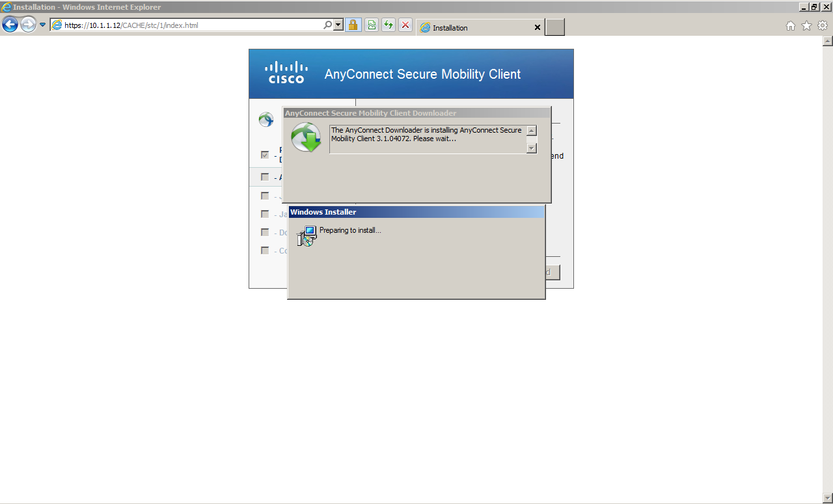The image size is (833, 504).
Task: Click the up arrow of Downloader message scrollbar
Action: click(532, 131)
